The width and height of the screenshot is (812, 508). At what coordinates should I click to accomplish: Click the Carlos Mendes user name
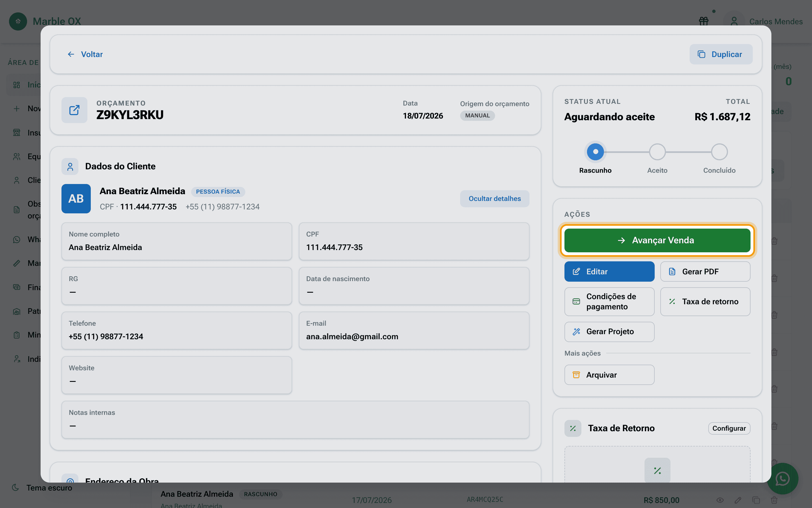coord(776,21)
